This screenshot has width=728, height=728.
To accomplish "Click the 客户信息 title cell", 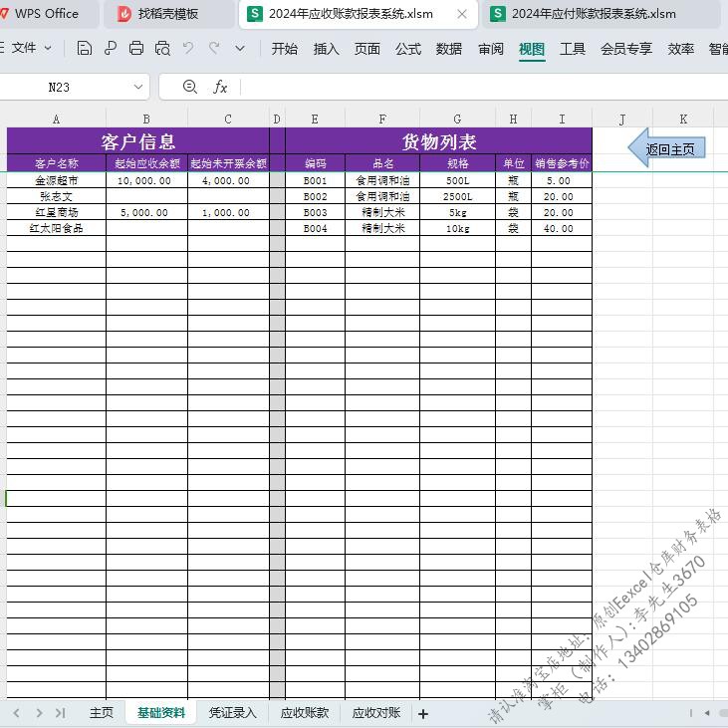I will (x=137, y=141).
